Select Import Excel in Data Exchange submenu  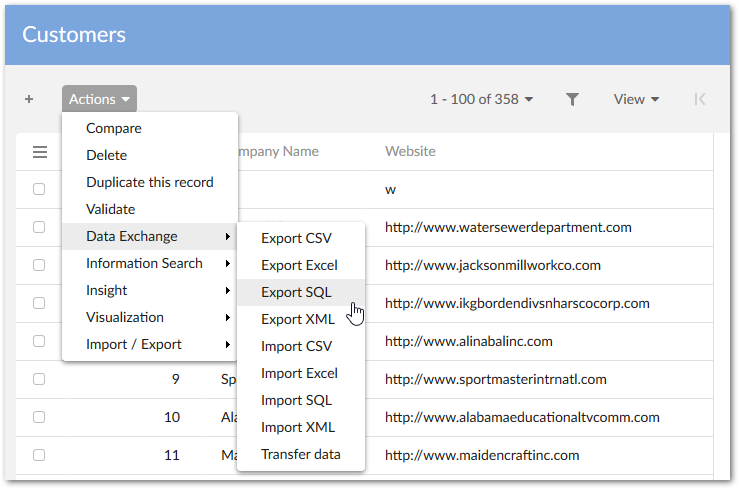(x=299, y=373)
